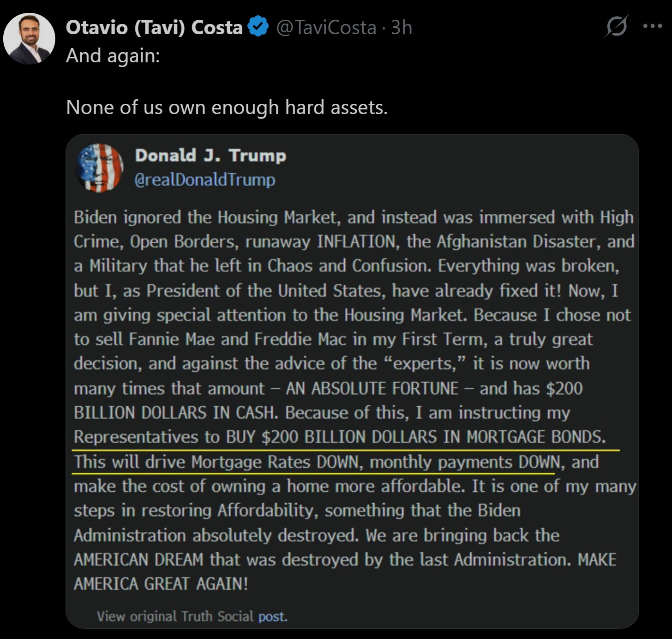The height and width of the screenshot is (639, 672).
Task: Click the "View original Truth Social" caption
Action: (175, 616)
